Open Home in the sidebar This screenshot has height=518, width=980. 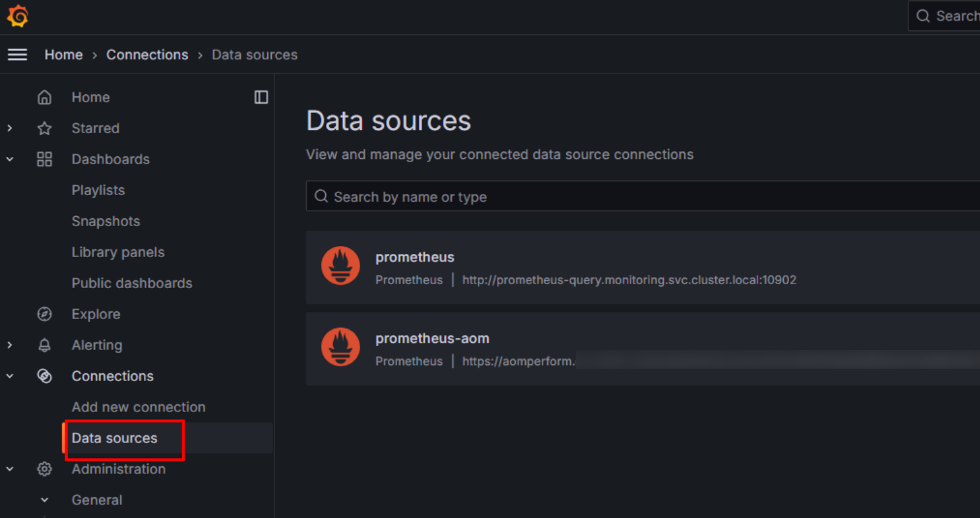(x=90, y=98)
